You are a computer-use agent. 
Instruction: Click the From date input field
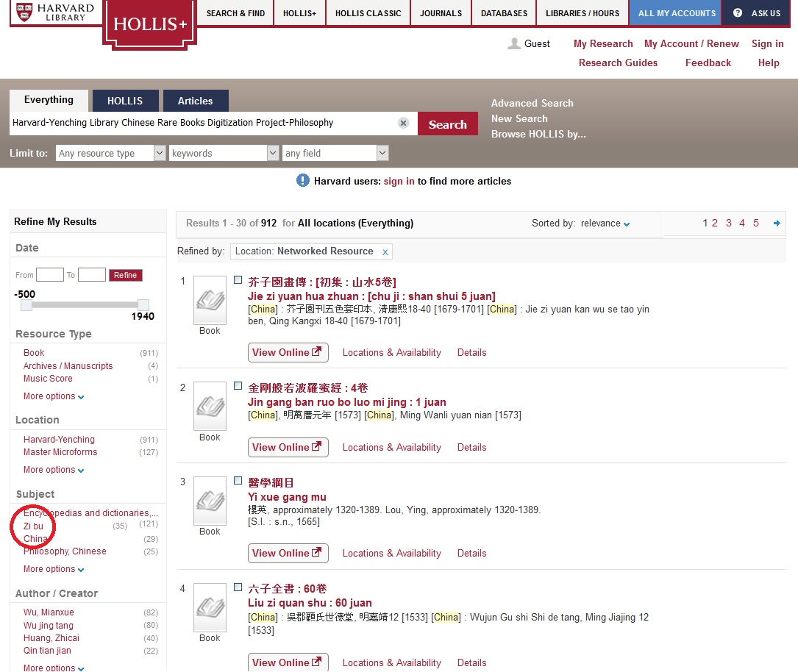click(50, 275)
